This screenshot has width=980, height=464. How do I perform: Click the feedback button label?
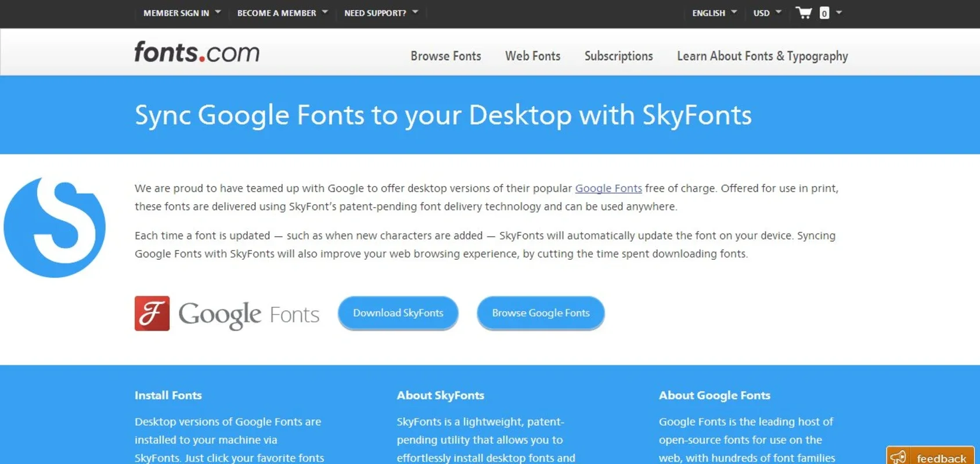pos(941,458)
